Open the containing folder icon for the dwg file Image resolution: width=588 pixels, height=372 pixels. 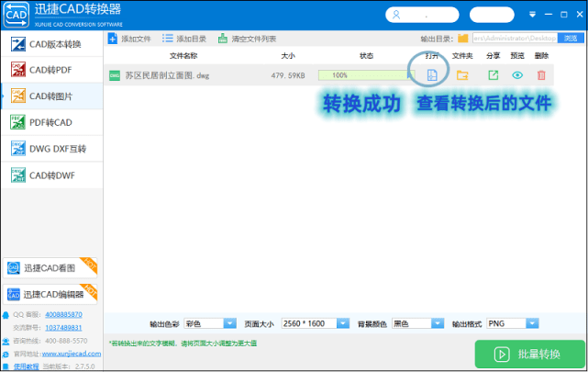coord(462,75)
